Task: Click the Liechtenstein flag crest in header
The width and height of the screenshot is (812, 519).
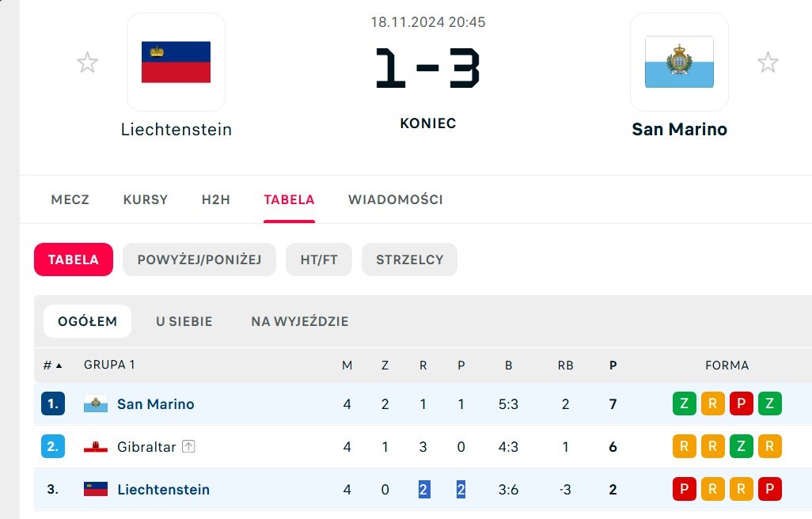Action: pos(176,63)
